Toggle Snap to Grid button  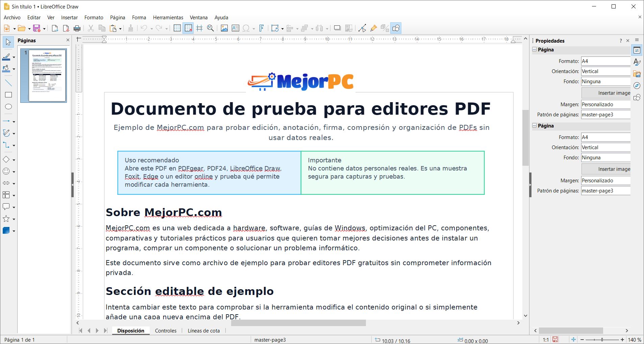point(188,28)
